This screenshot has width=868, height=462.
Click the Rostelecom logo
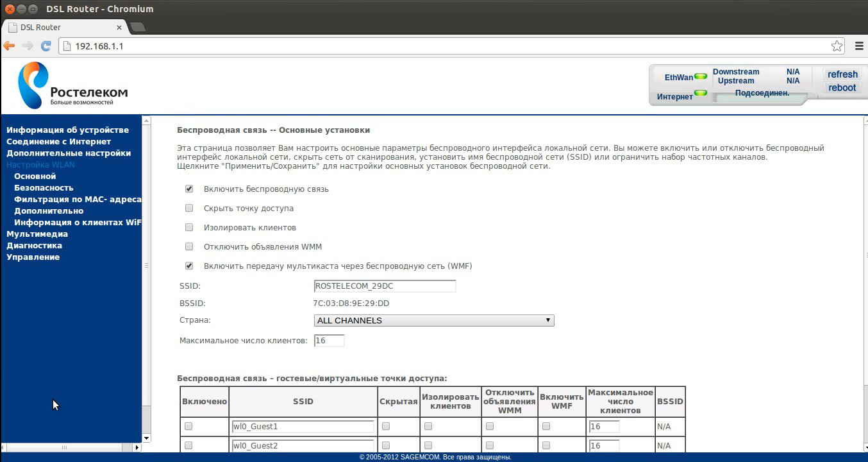pos(72,85)
